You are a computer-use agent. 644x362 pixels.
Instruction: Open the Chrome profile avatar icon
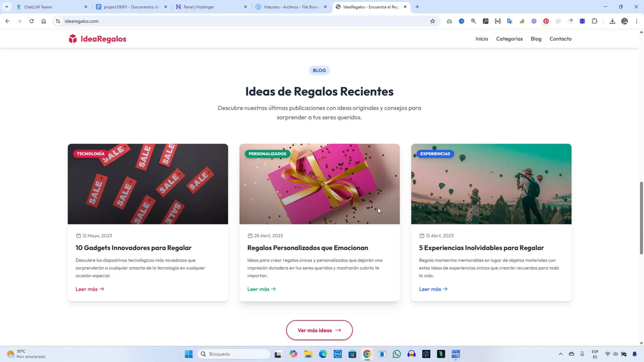tap(624, 21)
